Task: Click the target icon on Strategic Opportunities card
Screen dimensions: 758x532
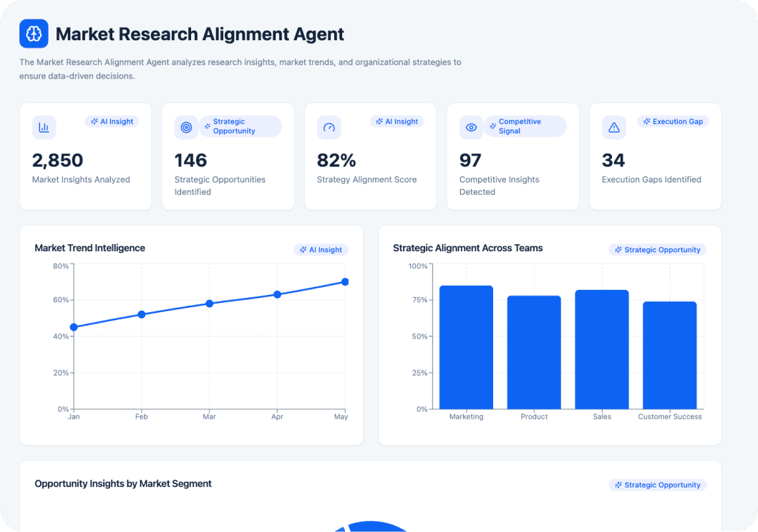Action: coord(186,127)
